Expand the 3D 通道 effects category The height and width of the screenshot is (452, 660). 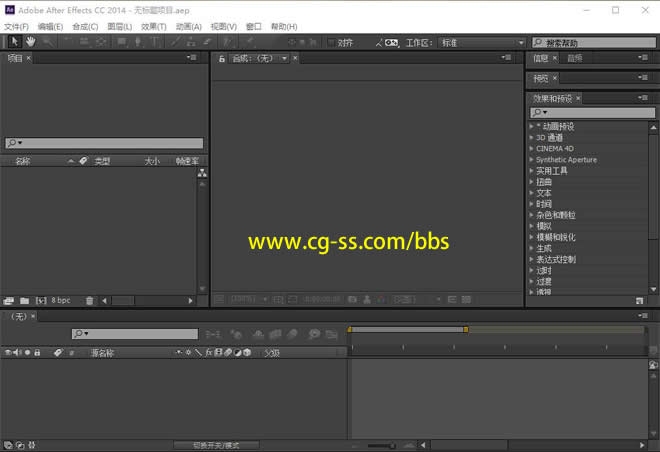pyautogui.click(x=532, y=137)
